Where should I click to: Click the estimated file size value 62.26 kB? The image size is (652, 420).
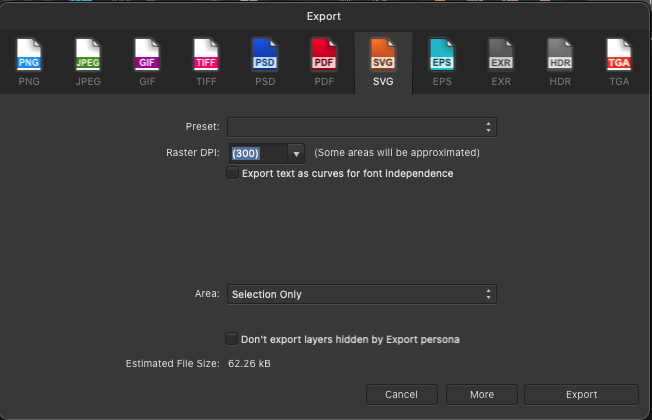249,364
